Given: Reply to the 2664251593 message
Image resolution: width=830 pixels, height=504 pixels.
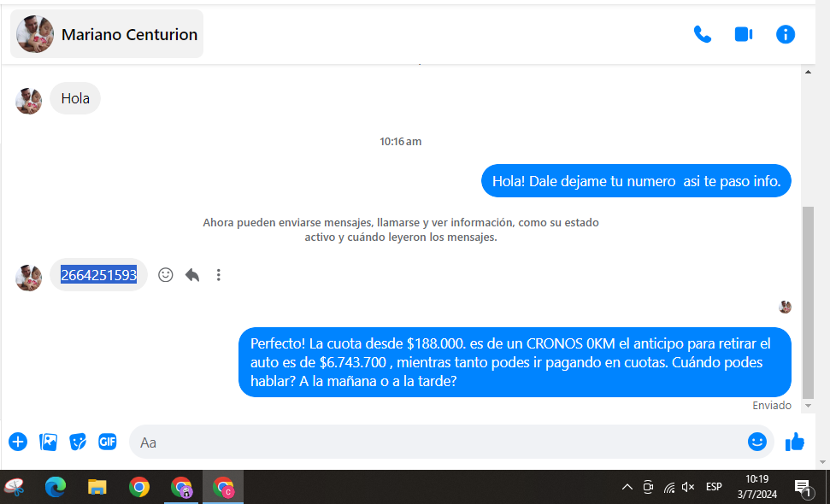Looking at the screenshot, I should pos(192,275).
